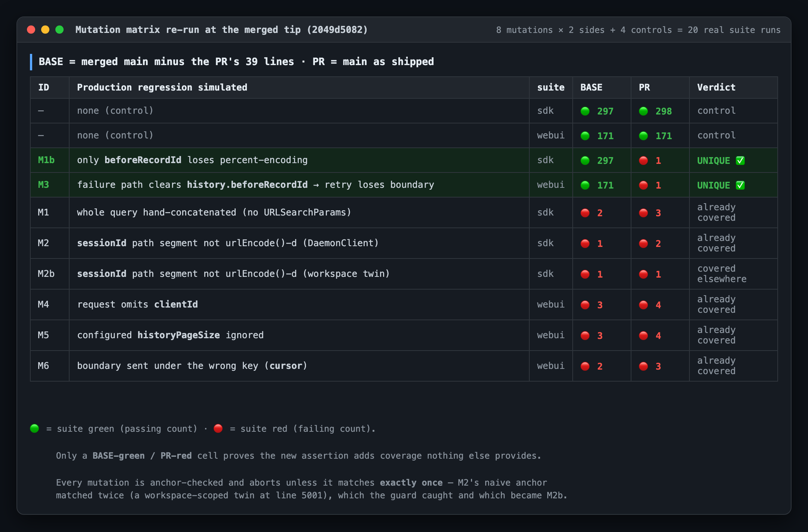Click the green maximize traffic-light dot

click(59, 30)
